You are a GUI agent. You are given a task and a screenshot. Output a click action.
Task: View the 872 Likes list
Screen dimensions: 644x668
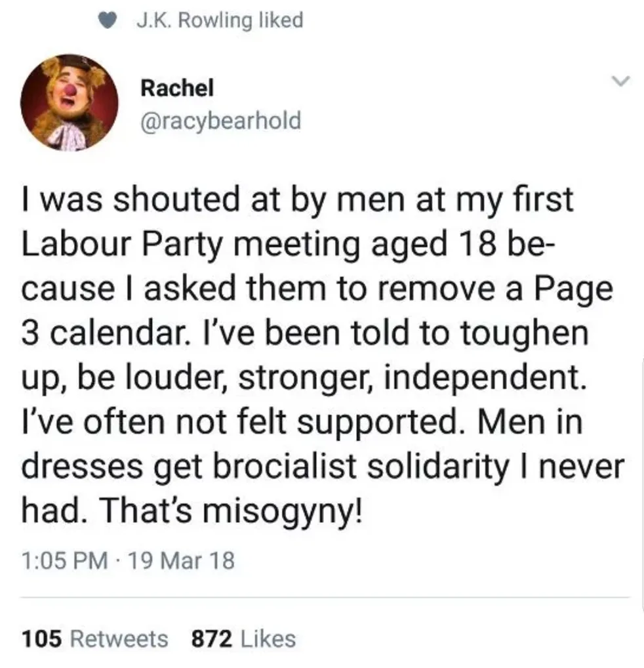point(243,638)
